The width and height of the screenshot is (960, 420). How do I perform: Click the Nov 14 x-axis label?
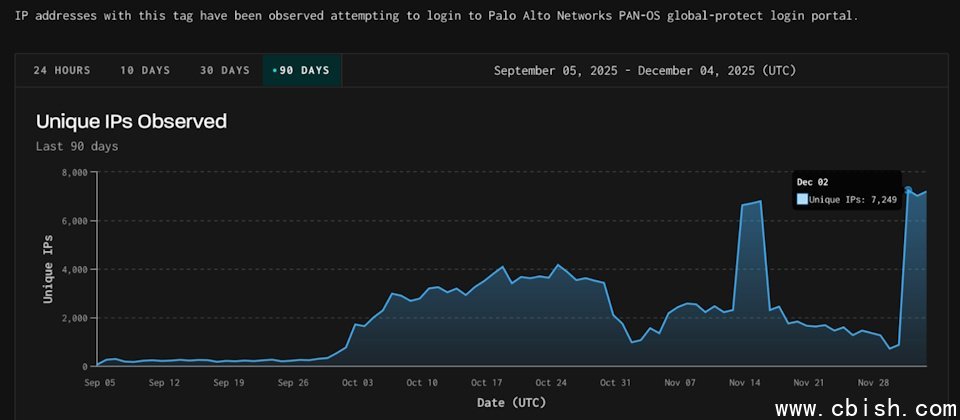point(743,382)
